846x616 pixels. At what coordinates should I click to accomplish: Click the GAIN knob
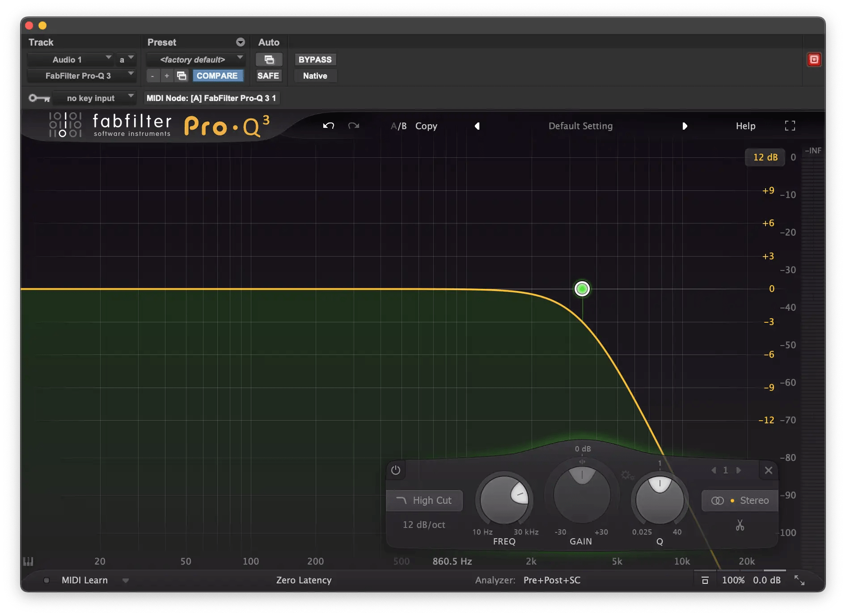pos(582,494)
